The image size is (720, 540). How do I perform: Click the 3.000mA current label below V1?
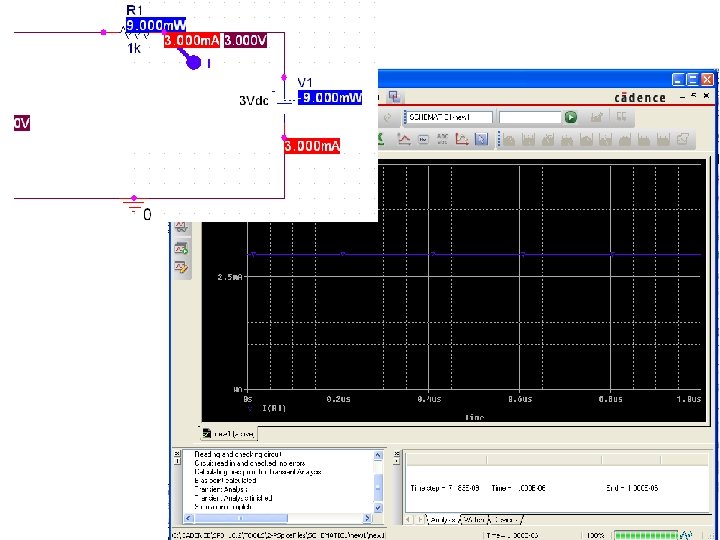[312, 146]
